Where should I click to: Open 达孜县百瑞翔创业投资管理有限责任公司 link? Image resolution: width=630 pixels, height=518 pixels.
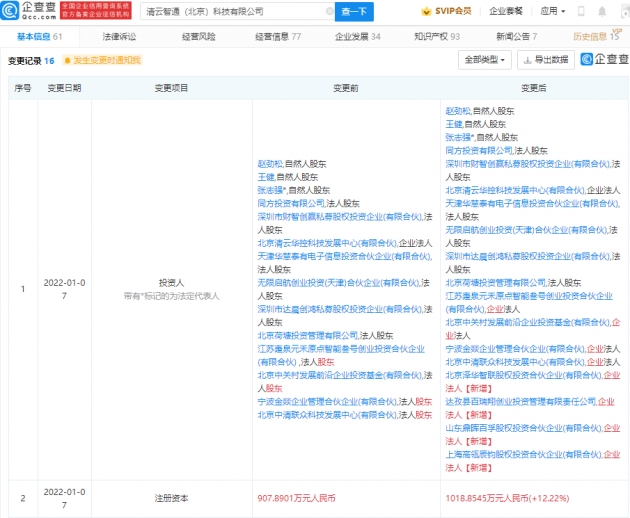pyautogui.click(x=521, y=401)
